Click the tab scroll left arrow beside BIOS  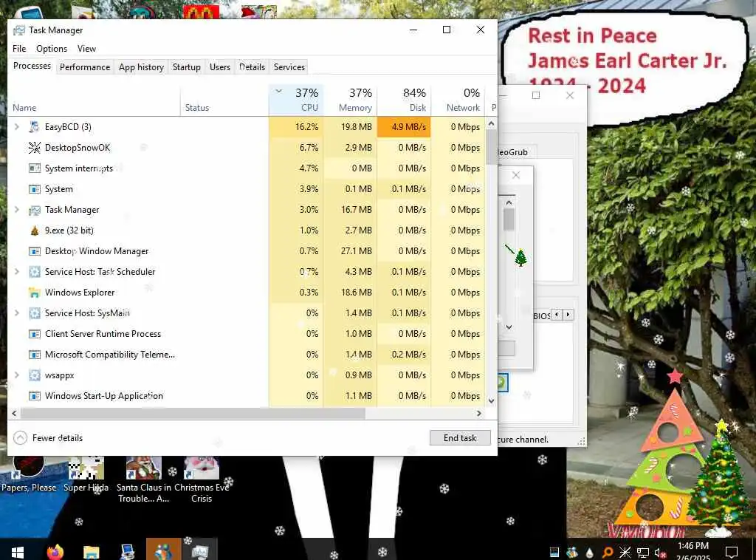(557, 315)
